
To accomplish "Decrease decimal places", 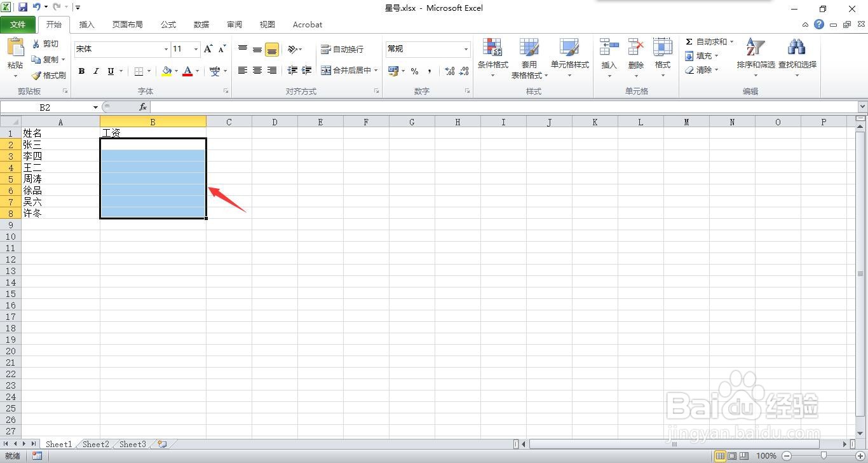I will (x=465, y=71).
